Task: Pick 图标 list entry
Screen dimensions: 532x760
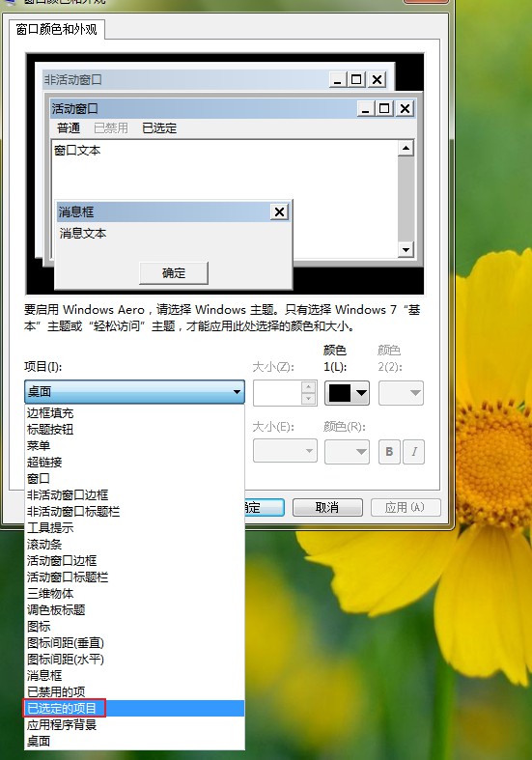Action: 134,627
